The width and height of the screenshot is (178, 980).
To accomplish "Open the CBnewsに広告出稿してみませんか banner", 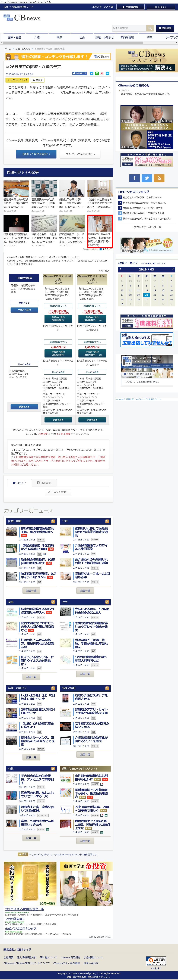I will (x=147, y=340).
